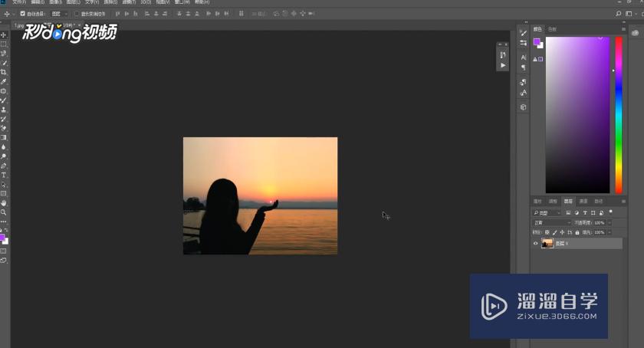Expand the Opacity 100% dropdown

pyautogui.click(x=611, y=222)
